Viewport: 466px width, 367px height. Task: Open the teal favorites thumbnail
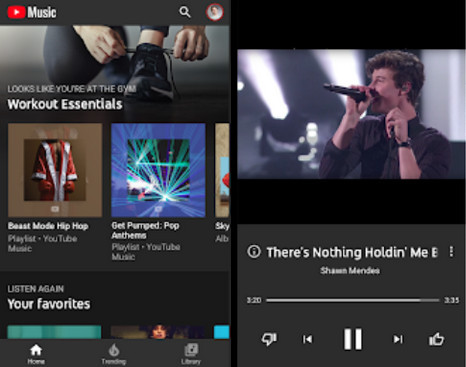54,332
